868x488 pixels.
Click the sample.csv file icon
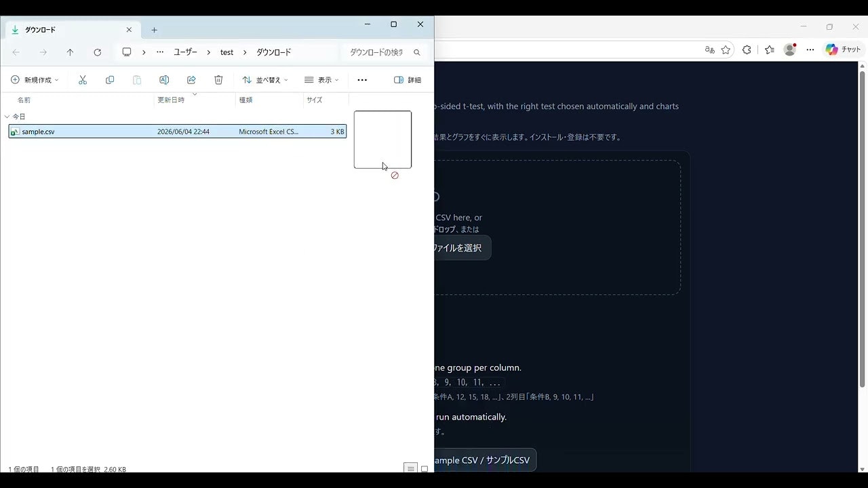pos(15,131)
